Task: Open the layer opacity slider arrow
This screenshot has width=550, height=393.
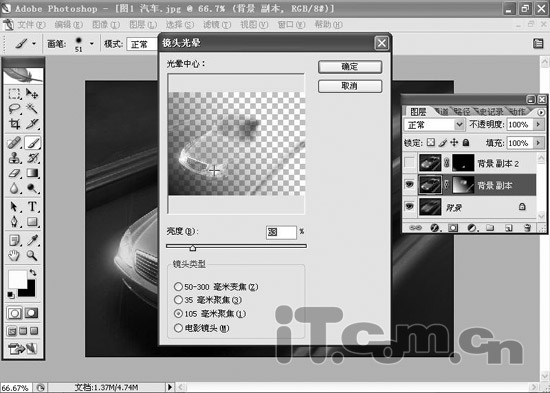Action: click(538, 124)
